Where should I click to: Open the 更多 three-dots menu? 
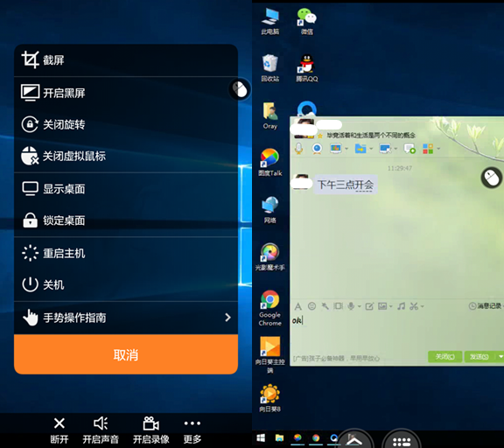(192, 423)
